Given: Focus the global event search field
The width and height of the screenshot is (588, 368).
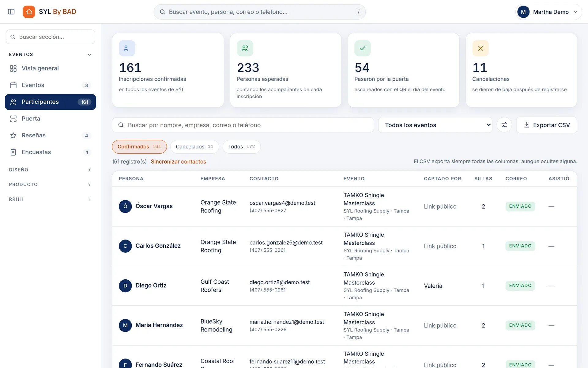Looking at the screenshot, I should pyautogui.click(x=260, y=12).
